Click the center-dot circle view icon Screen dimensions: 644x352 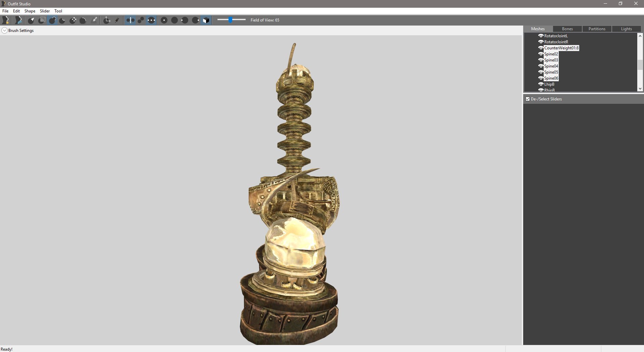pyautogui.click(x=164, y=20)
